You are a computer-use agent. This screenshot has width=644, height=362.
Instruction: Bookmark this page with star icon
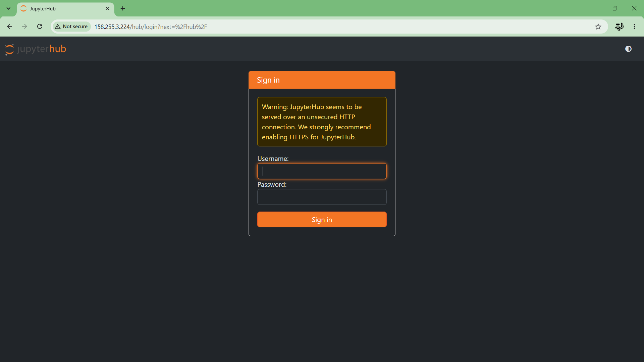tap(598, 27)
